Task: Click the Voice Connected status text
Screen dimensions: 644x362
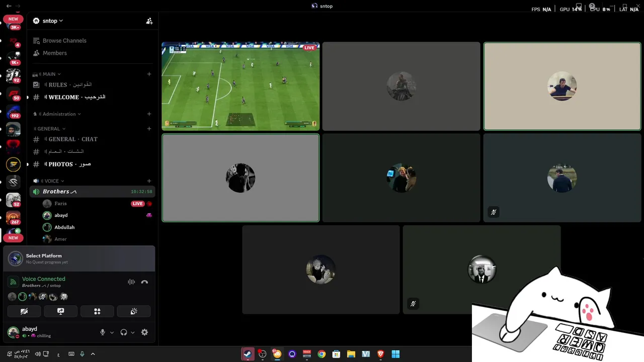Action: pos(44,279)
